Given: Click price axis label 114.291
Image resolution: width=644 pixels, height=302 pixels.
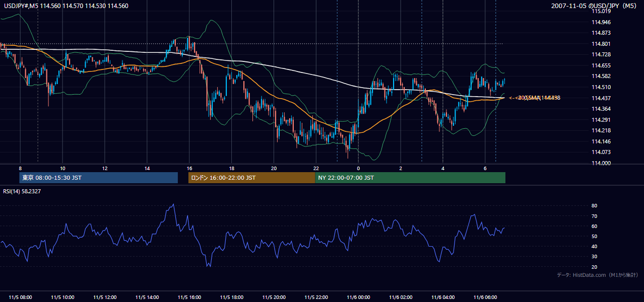Looking at the screenshot, I should pos(601,120).
